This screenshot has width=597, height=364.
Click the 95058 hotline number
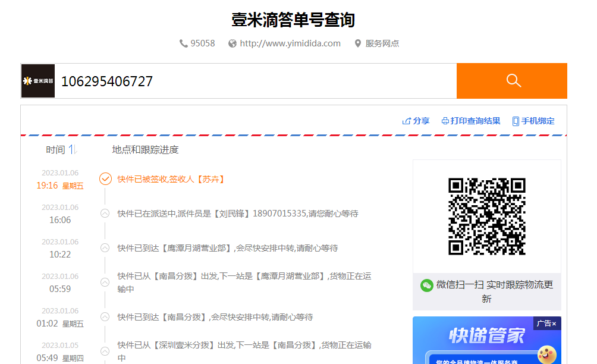coord(203,43)
